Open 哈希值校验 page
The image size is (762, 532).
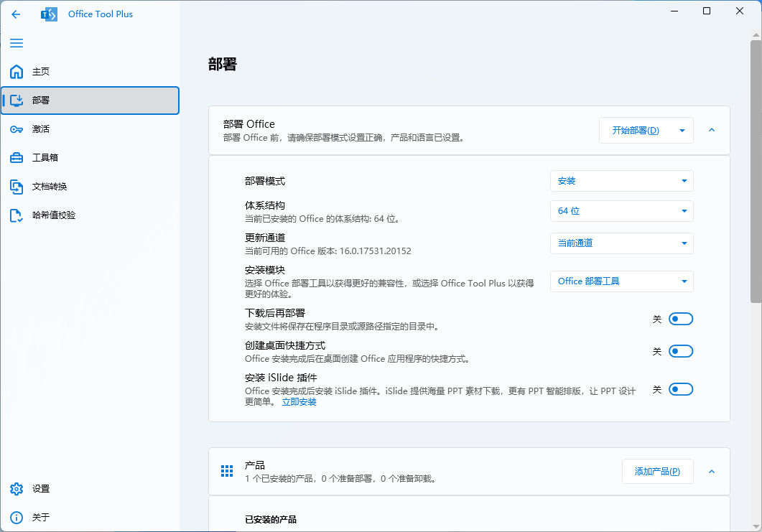click(90, 215)
